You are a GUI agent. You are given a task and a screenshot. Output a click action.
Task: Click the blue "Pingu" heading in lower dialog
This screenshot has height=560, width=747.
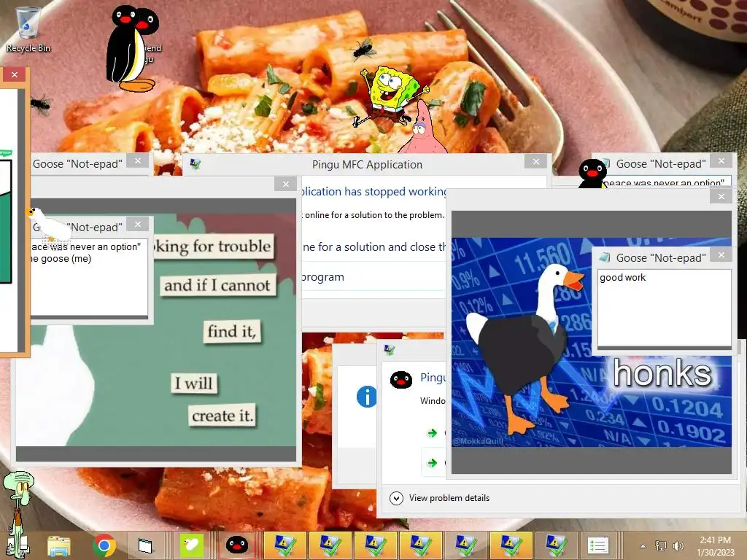pyautogui.click(x=433, y=378)
